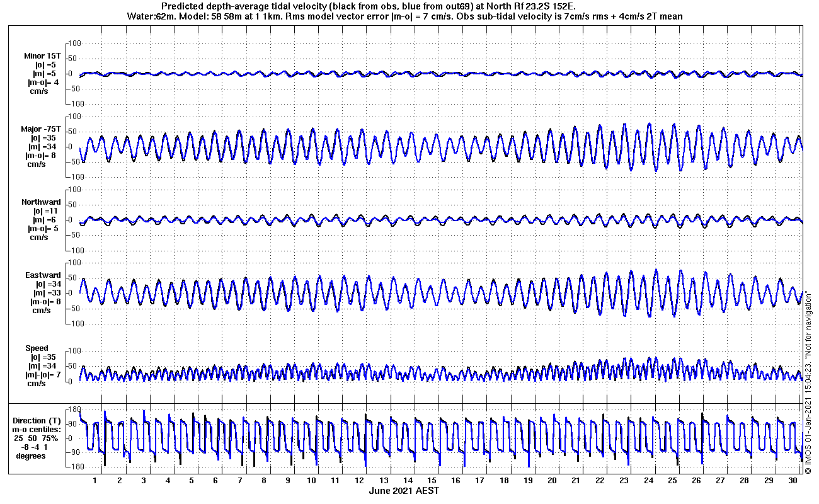Click day 1 on the date axis
Viewport: 819px width, 504px height.
95,480
